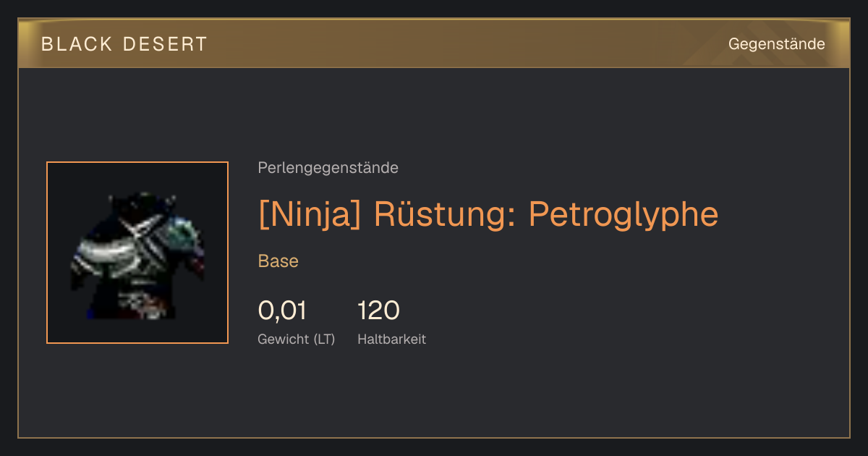
Task: Click the [Ninja] Rüstung: Petroglyphe title
Action: [488, 214]
